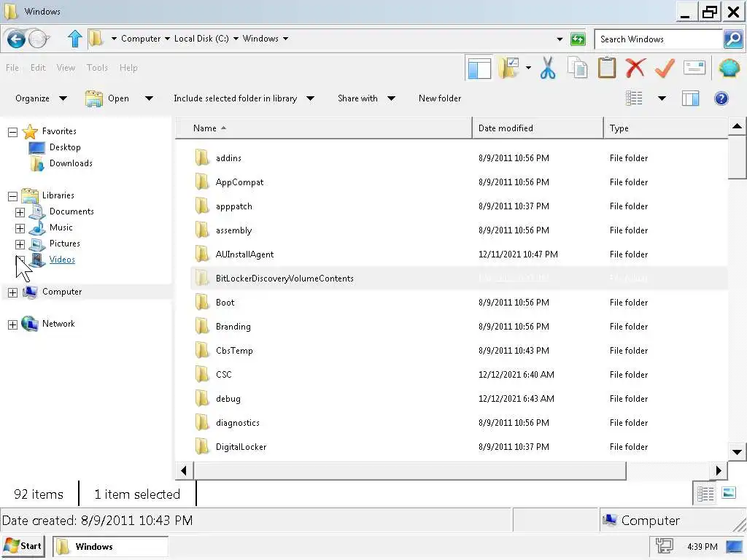
Task: Click the horizontal scrollbar right arrow
Action: coord(719,471)
